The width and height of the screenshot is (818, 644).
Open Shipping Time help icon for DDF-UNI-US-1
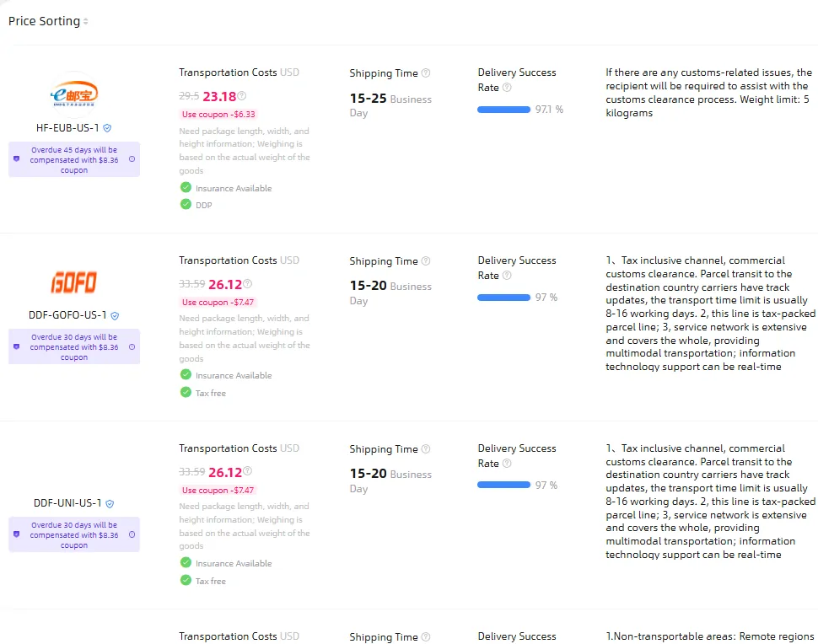click(x=426, y=449)
